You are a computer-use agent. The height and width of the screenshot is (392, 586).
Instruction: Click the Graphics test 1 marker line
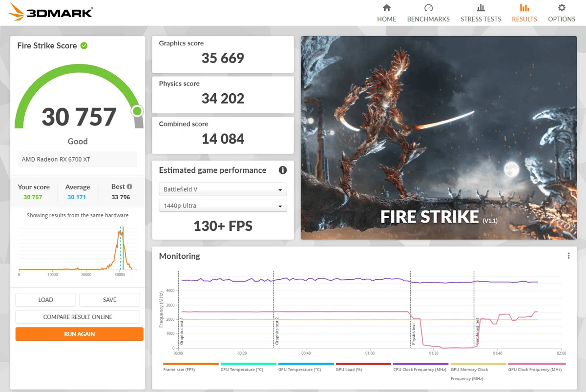(179, 309)
